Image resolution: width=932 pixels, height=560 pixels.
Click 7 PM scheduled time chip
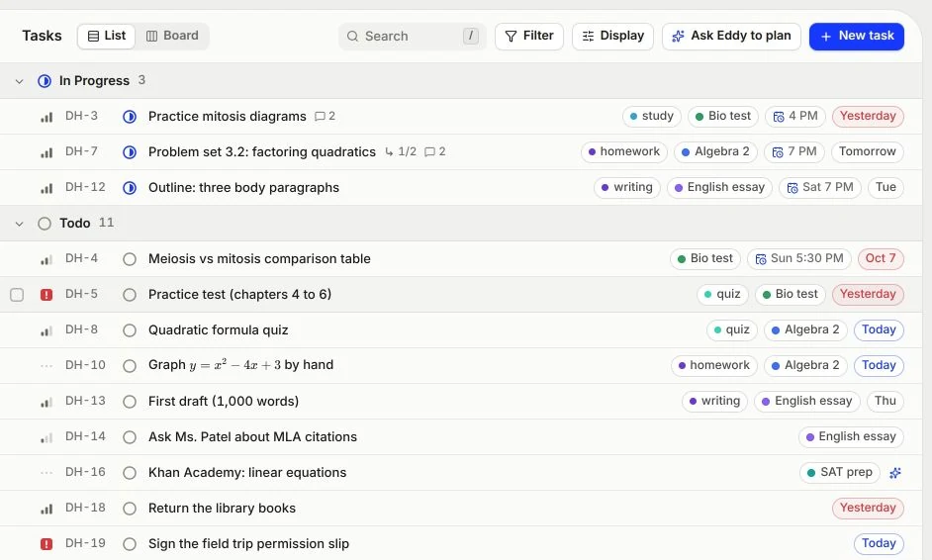click(794, 151)
